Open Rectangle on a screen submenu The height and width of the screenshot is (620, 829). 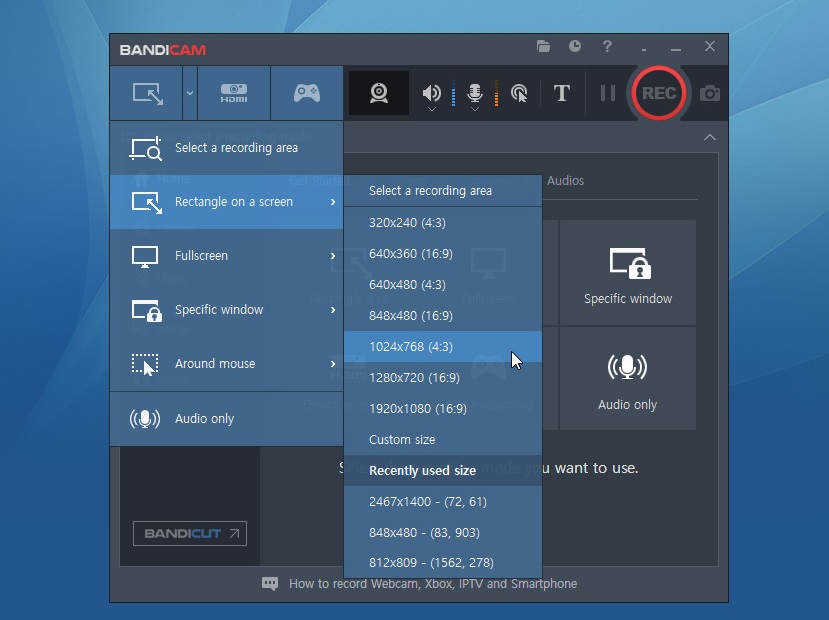coord(226,202)
